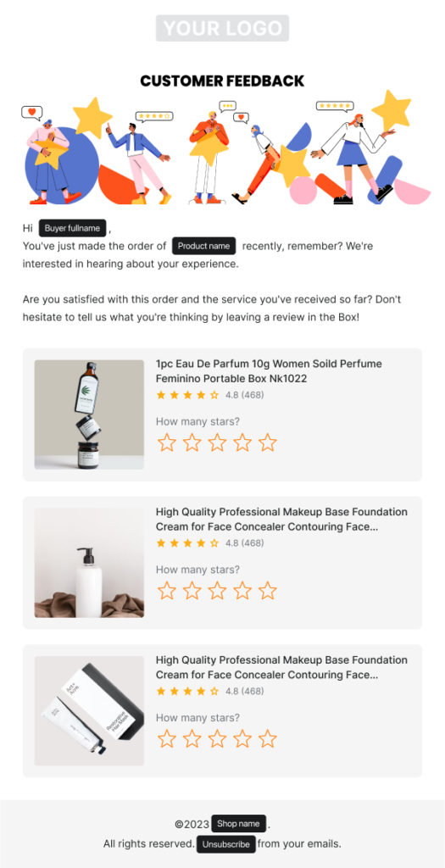Select third star for the Eau De Parfum product
Screen dimensions: 445x868
tap(217, 442)
